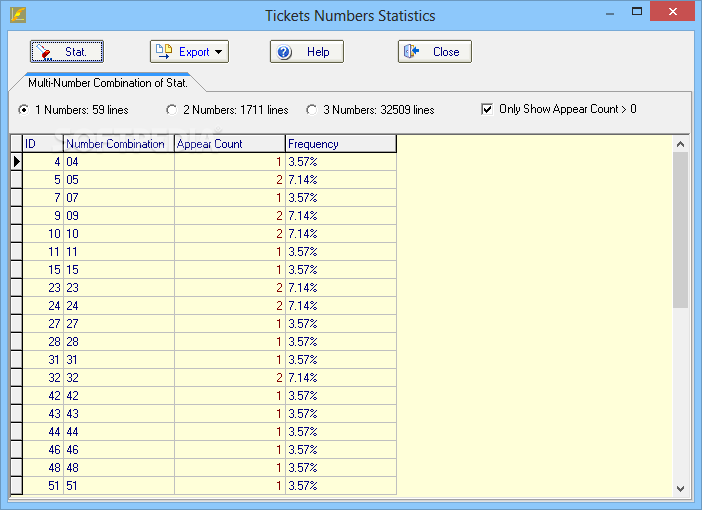The width and height of the screenshot is (702, 510).
Task: Select 3 Numbers: 32509 lines radio
Action: pyautogui.click(x=312, y=110)
